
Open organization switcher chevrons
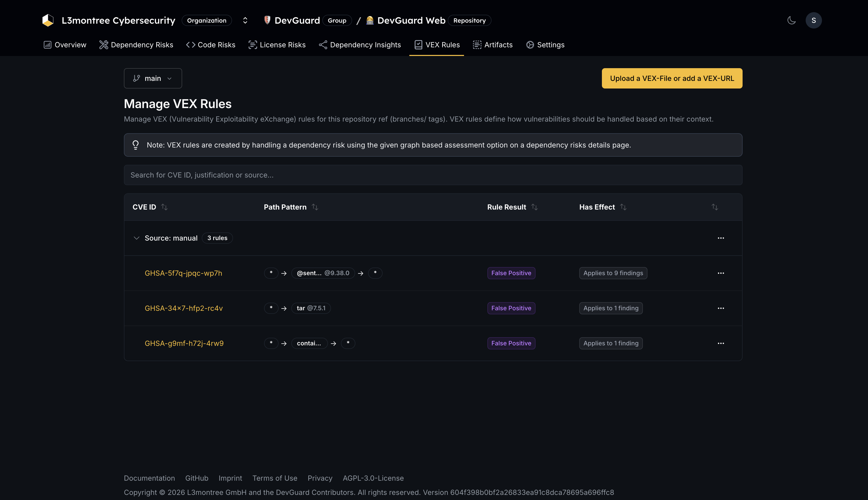(245, 20)
